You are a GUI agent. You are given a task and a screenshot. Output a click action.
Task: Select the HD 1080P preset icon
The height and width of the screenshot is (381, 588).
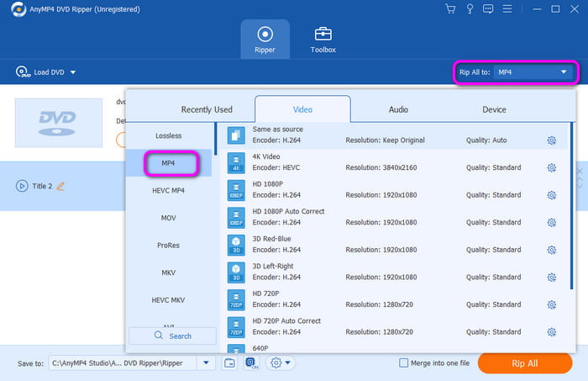pos(236,190)
